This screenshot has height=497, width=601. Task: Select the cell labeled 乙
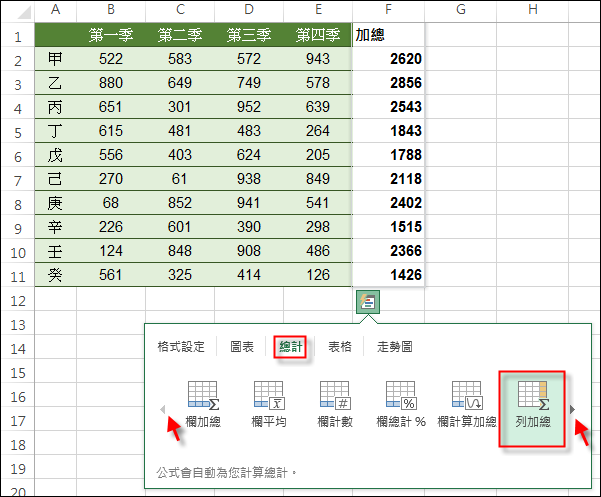point(56,83)
